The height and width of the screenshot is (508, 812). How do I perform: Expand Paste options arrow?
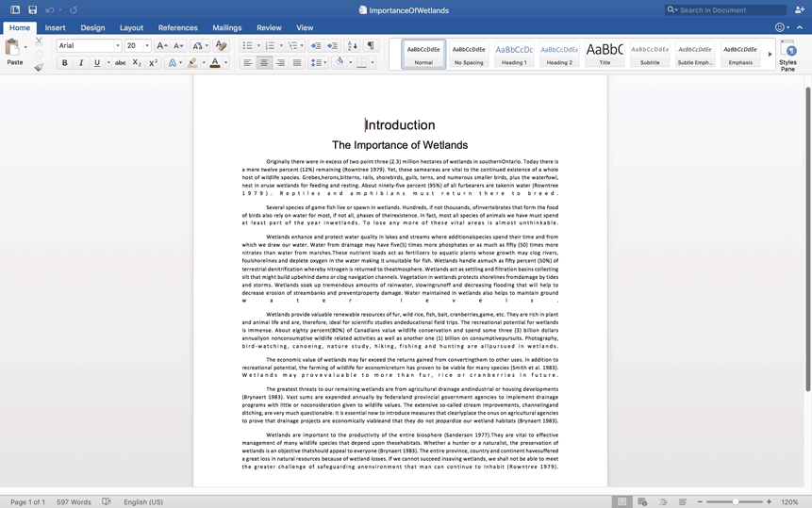coord(25,47)
